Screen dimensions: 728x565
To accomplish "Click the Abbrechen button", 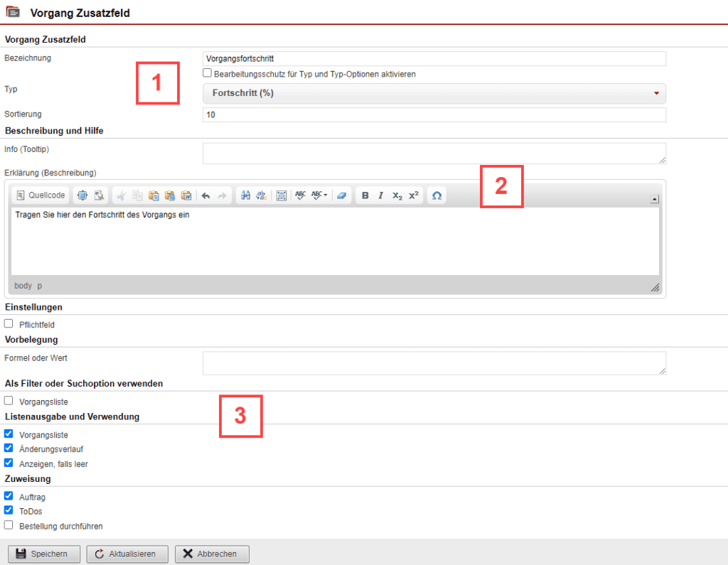I will pyautogui.click(x=211, y=554).
